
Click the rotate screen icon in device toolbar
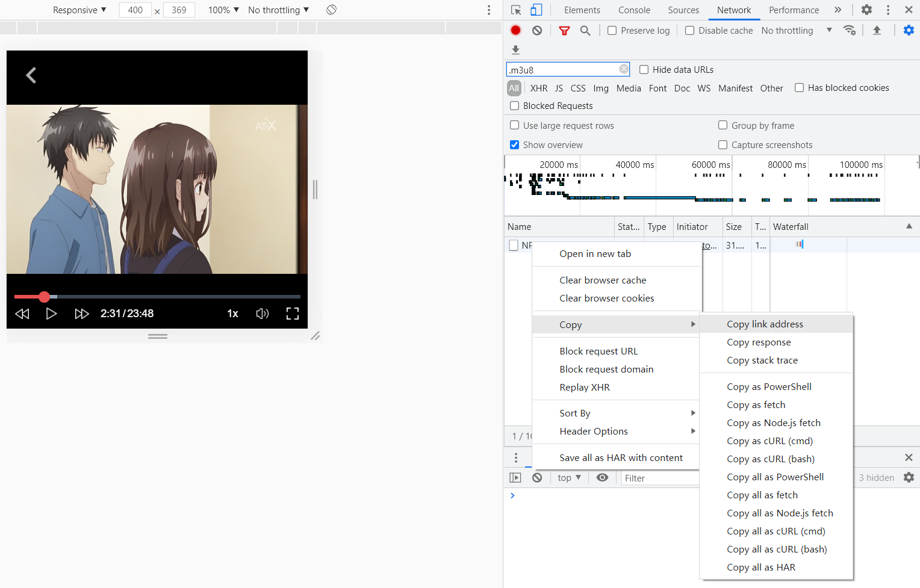coord(331,10)
